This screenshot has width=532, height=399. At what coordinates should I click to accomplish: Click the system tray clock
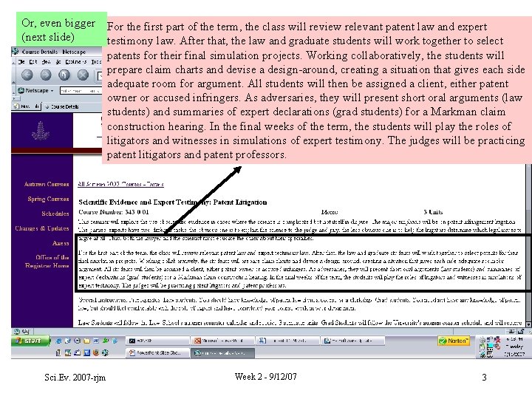[514, 347]
